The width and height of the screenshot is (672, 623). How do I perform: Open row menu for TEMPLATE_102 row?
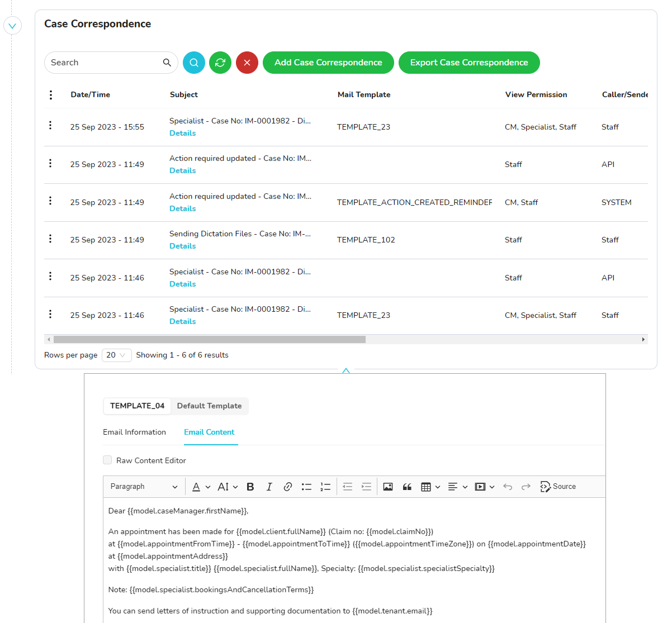50,239
